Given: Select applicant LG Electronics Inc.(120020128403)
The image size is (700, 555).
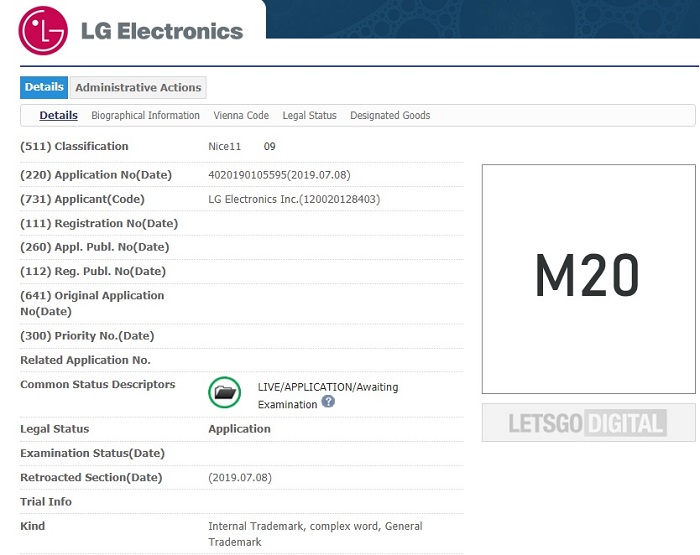Looking at the screenshot, I should (294, 199).
